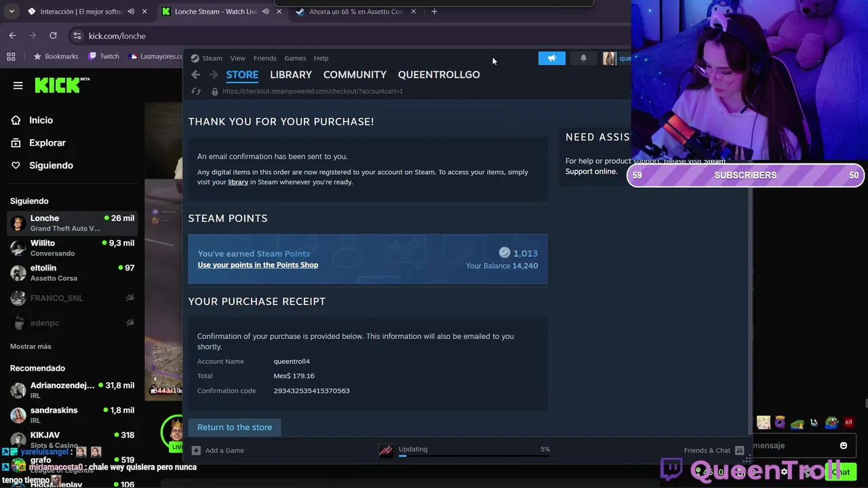Open Explorar in Kick sidebar

(47, 143)
